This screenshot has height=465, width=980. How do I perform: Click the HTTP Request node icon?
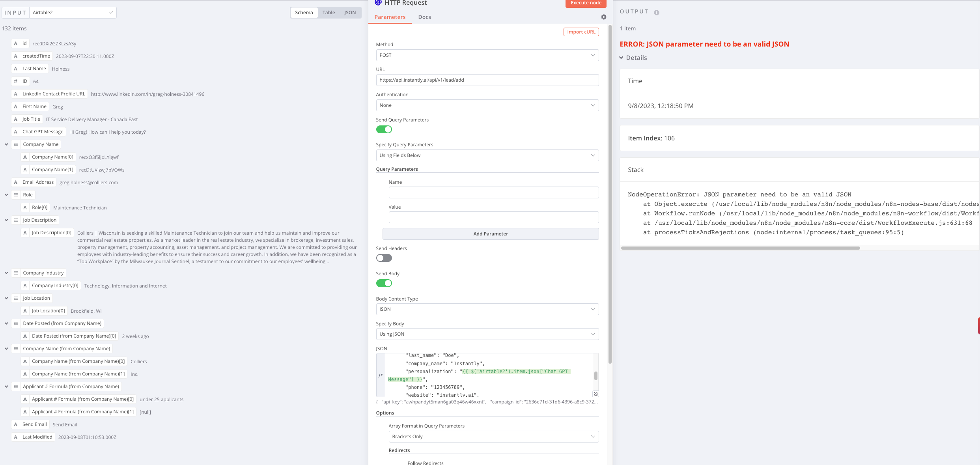378,3
